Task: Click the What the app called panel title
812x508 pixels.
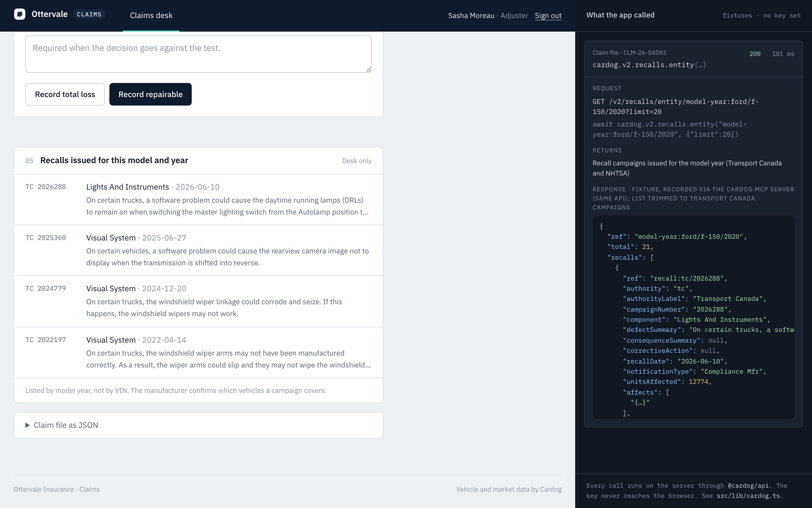Action: (x=620, y=15)
